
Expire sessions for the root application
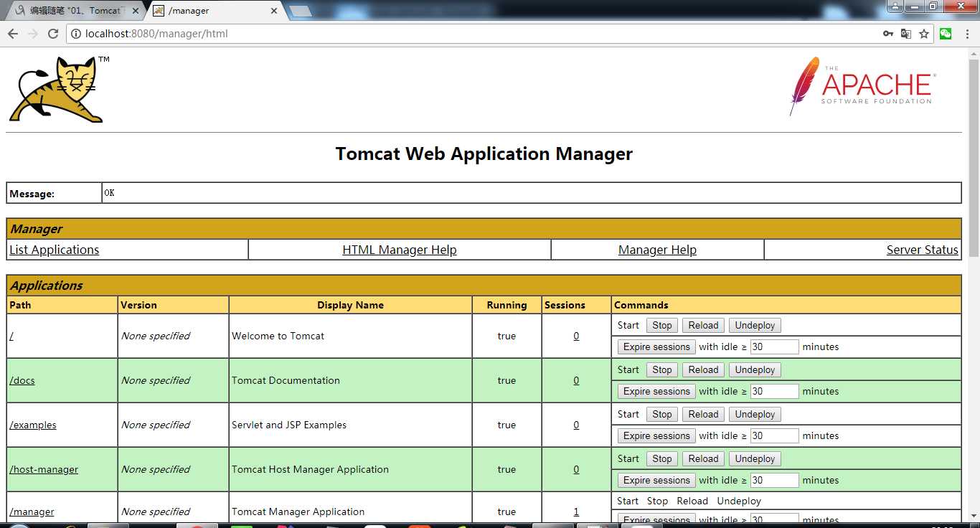click(656, 347)
